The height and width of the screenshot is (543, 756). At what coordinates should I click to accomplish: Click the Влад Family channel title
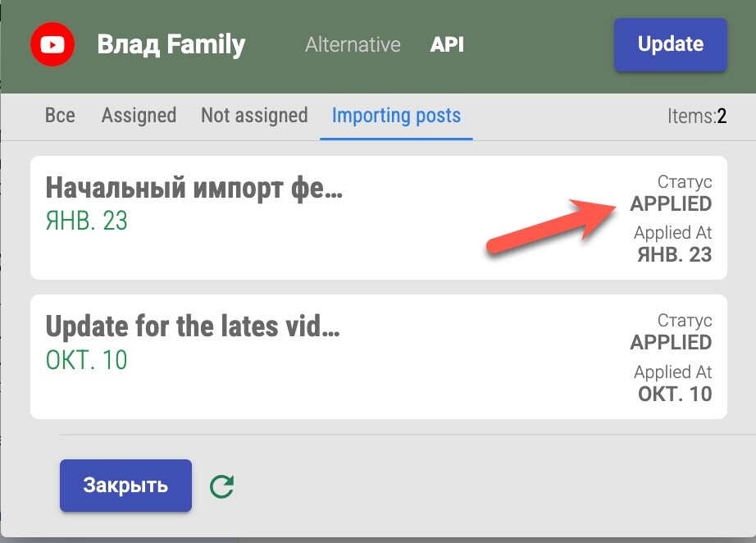click(171, 44)
